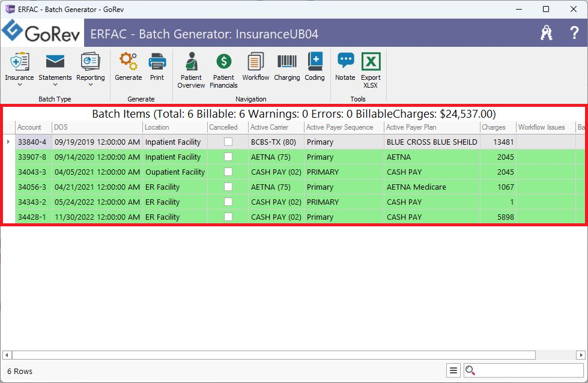This screenshot has height=383, width=588.
Task: Expand the Reporting dropdown arrow
Action: (x=90, y=85)
